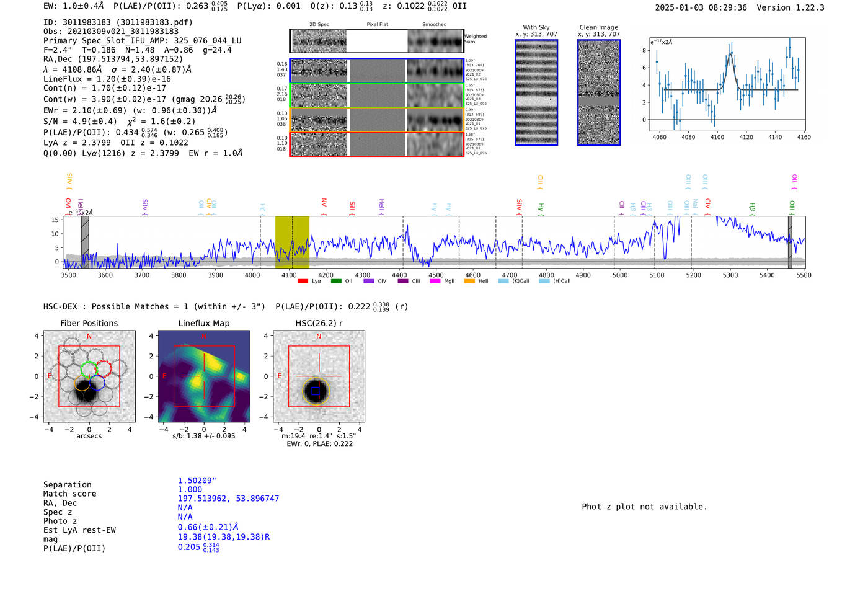Click the blue-bordered 2D spectrum fiber row
This screenshot has width=868, height=591.
coord(376,71)
